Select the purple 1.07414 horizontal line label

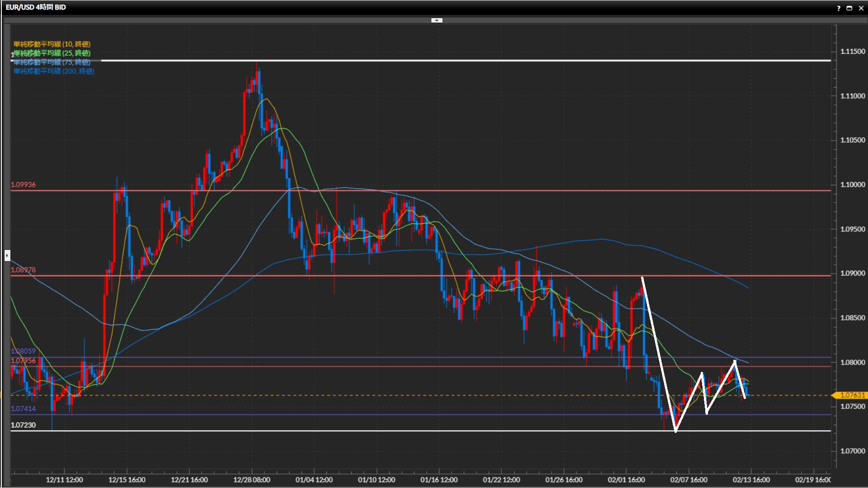point(23,408)
